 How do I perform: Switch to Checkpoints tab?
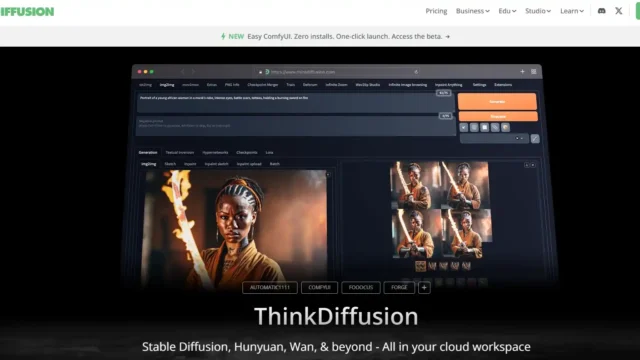247,153
